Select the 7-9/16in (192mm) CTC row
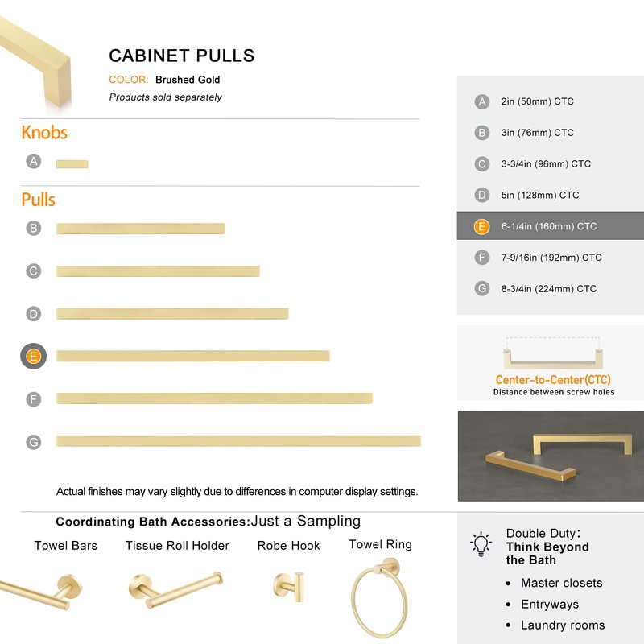 (551, 258)
